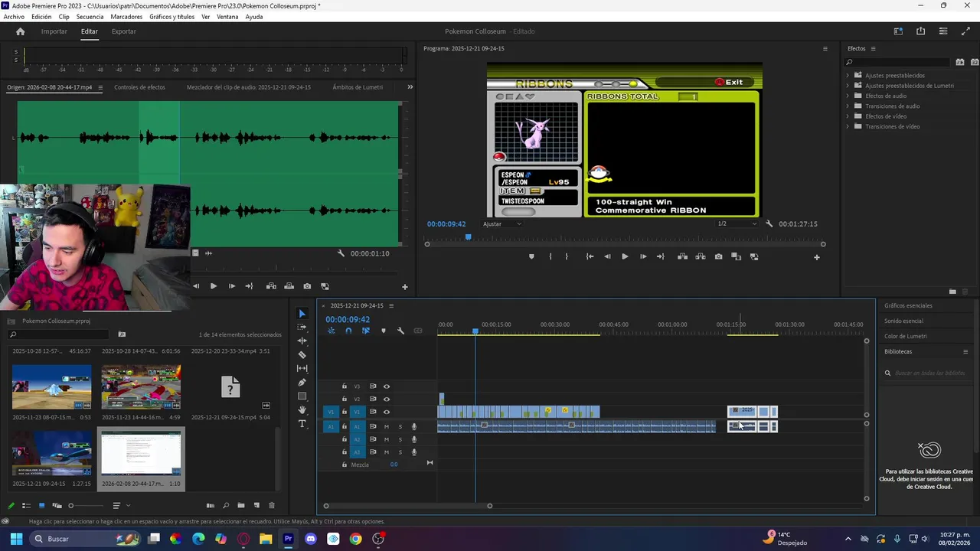Click Insert button in Source monitor
The width and height of the screenshot is (980, 551).
coord(271,286)
